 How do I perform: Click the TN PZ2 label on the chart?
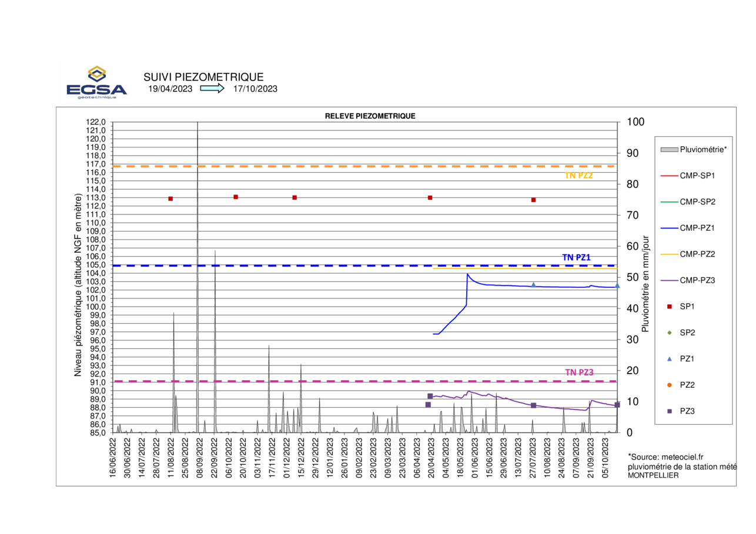click(579, 175)
